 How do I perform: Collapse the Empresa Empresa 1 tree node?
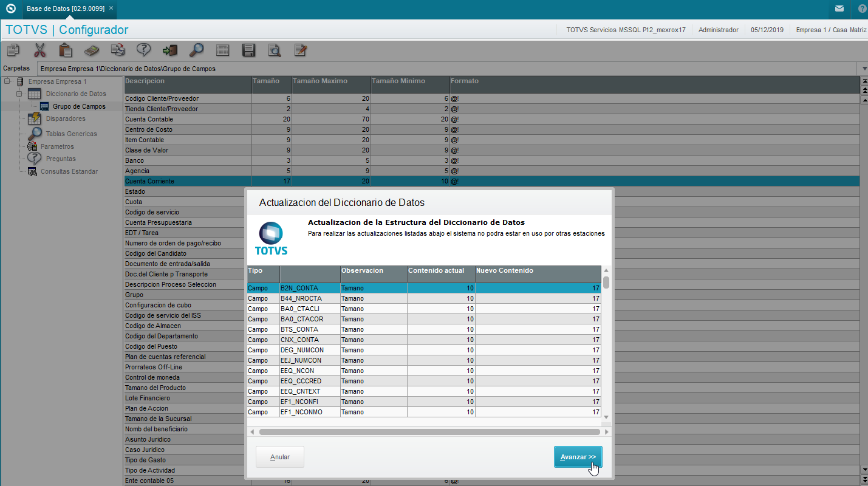tap(7, 81)
